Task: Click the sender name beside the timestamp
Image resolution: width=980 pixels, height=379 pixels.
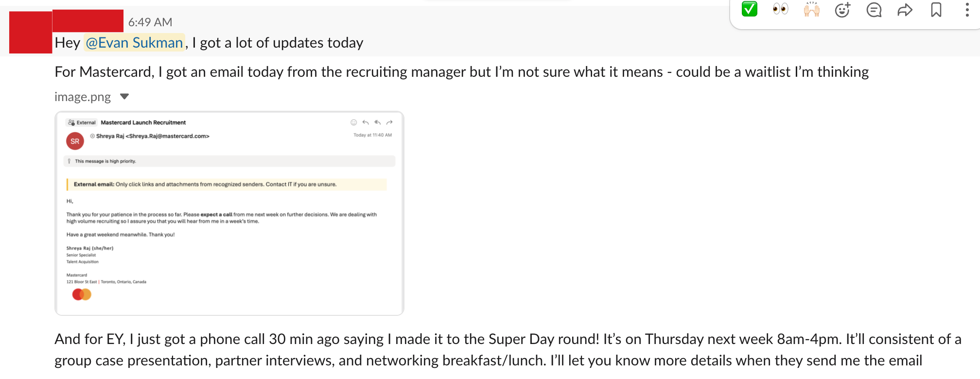Action: tap(88, 21)
